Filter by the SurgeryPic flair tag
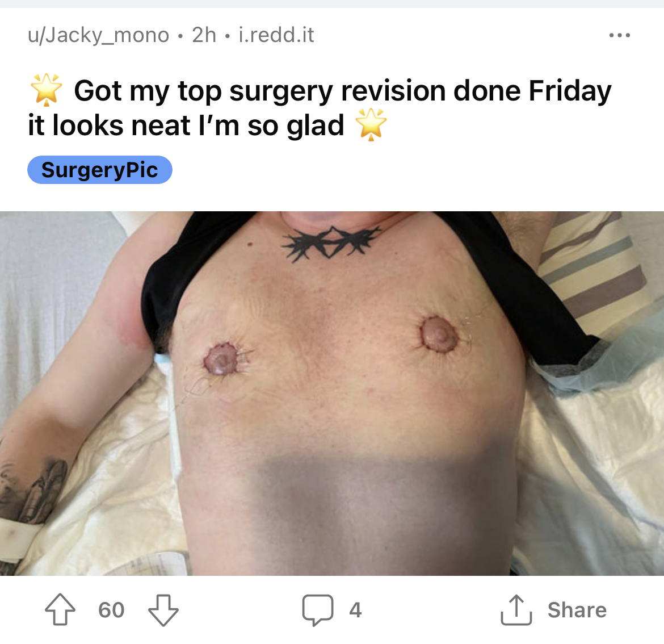This screenshot has width=664, height=644. coord(99,170)
